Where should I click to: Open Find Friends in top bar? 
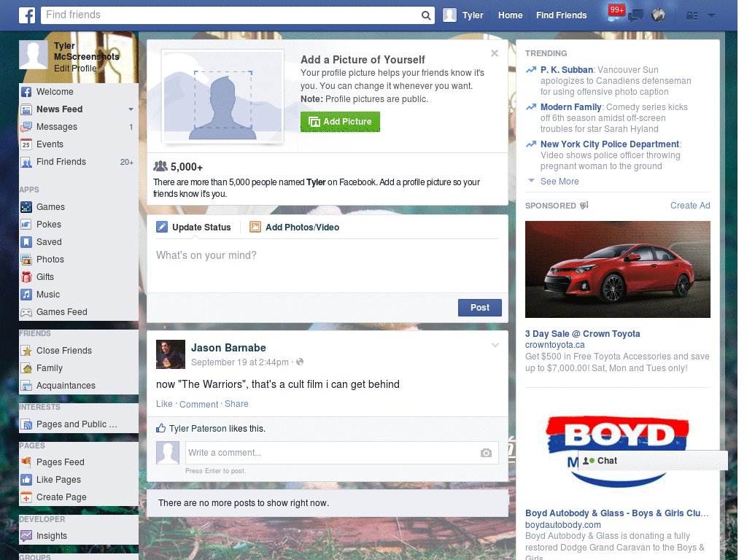click(x=561, y=15)
